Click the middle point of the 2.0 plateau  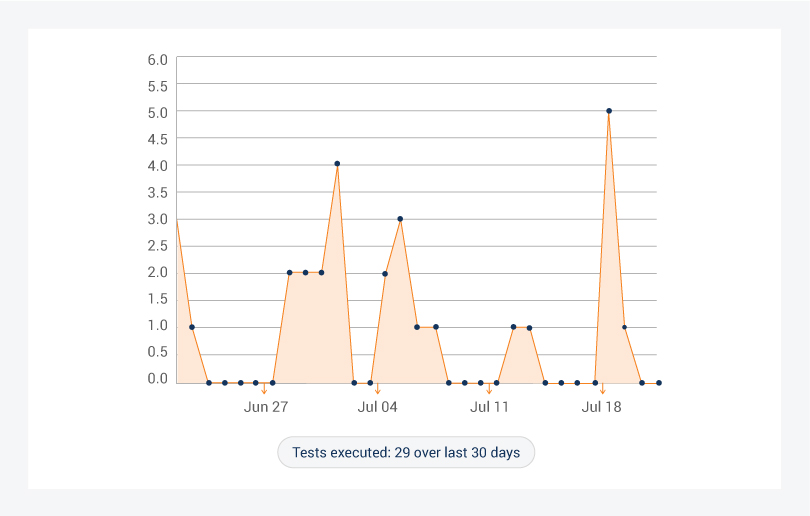pos(306,273)
